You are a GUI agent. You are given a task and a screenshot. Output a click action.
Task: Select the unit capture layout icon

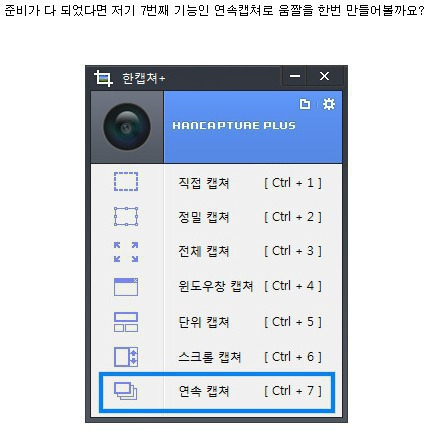[x=126, y=322]
